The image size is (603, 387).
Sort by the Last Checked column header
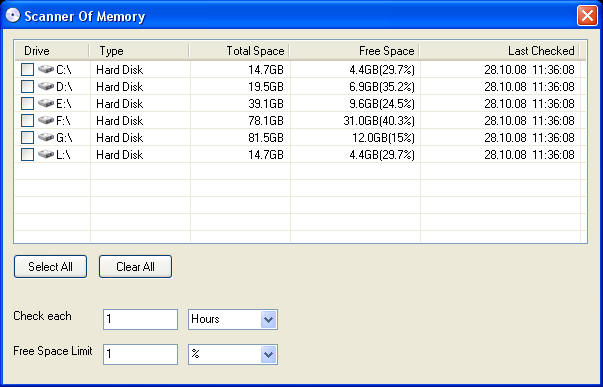tap(500, 51)
